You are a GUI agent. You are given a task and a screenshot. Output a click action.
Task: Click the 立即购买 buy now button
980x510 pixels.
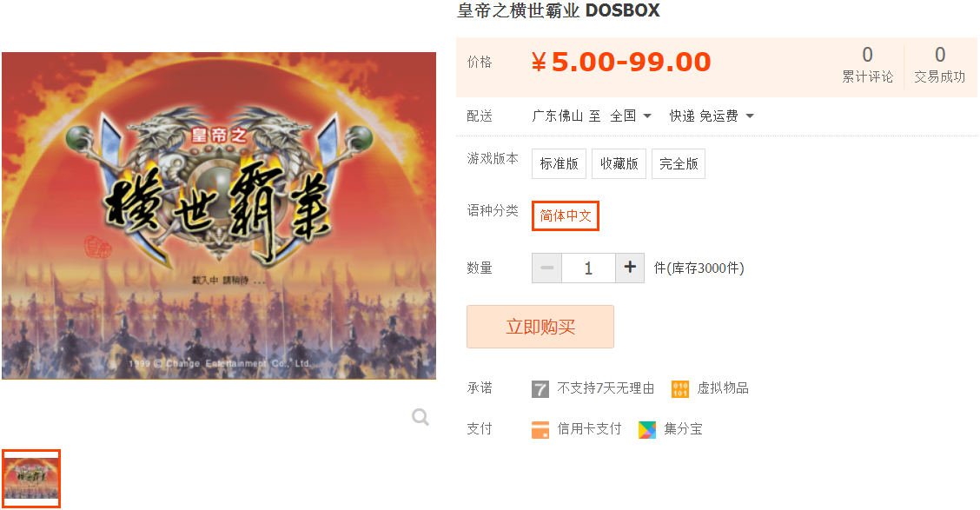pos(540,327)
